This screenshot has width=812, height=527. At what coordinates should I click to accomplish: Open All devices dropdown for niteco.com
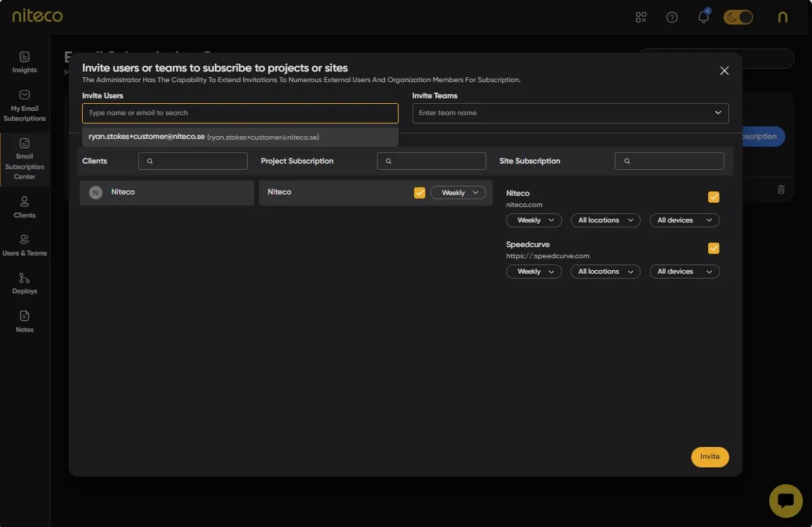click(684, 220)
